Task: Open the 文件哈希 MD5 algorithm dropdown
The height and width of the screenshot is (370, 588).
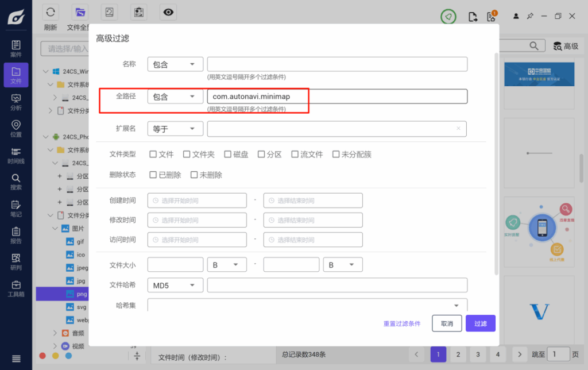Action: (x=175, y=285)
